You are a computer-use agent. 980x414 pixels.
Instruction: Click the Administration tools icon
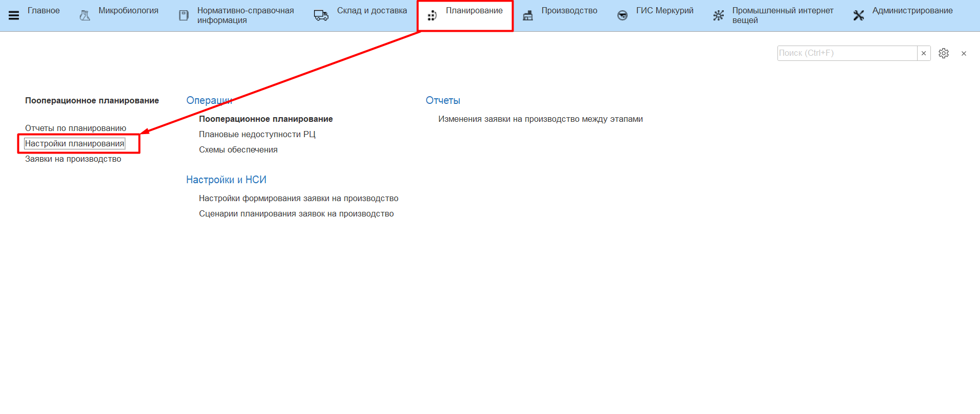click(859, 15)
